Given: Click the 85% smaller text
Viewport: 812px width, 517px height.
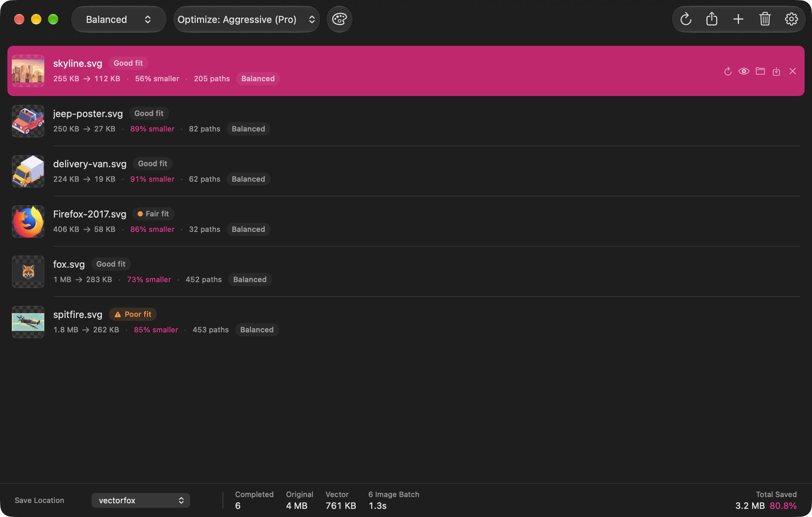Looking at the screenshot, I should pos(156,330).
